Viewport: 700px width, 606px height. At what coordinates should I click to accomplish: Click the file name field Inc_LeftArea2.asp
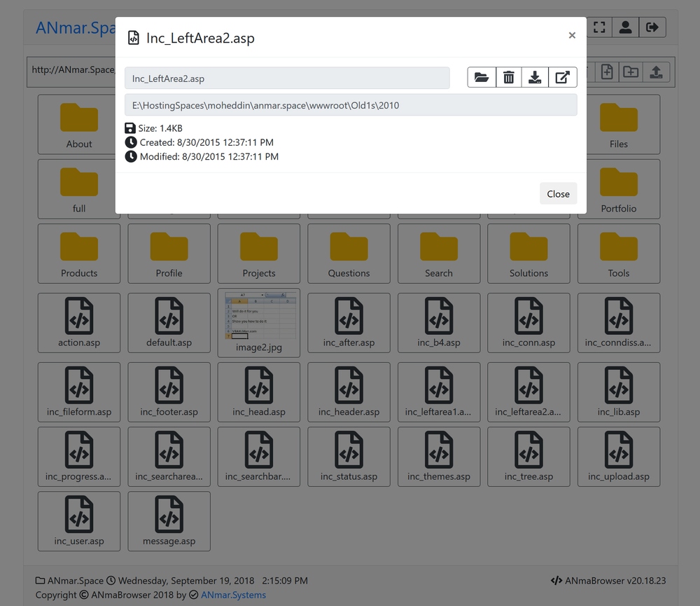coord(287,78)
